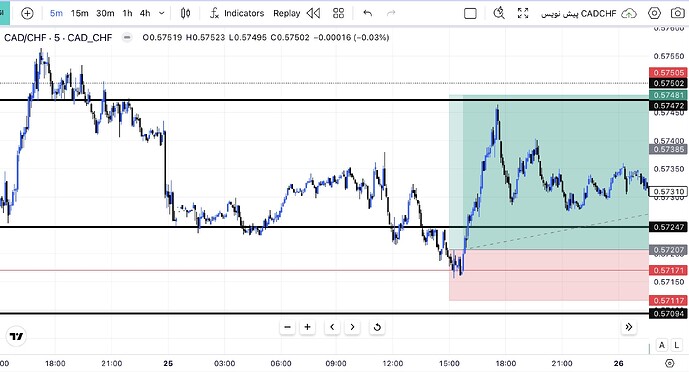
Task: Click the 0.57117 stop-loss price label
Action: tap(668, 300)
